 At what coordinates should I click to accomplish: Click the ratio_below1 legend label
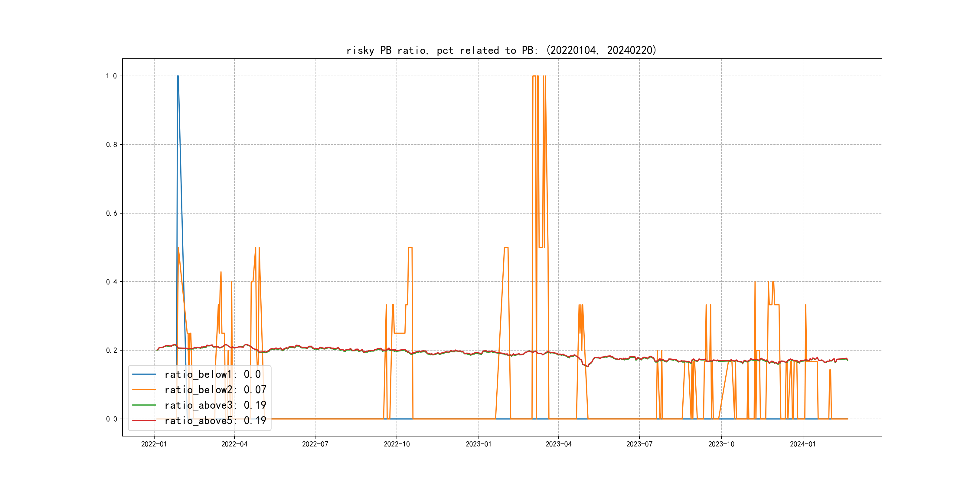click(212, 374)
